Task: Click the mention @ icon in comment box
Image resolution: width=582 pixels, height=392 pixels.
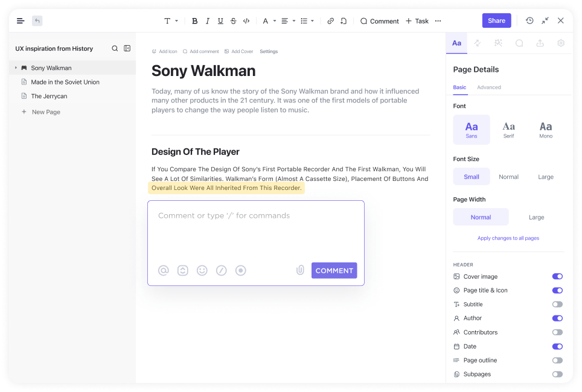Action: click(x=164, y=271)
